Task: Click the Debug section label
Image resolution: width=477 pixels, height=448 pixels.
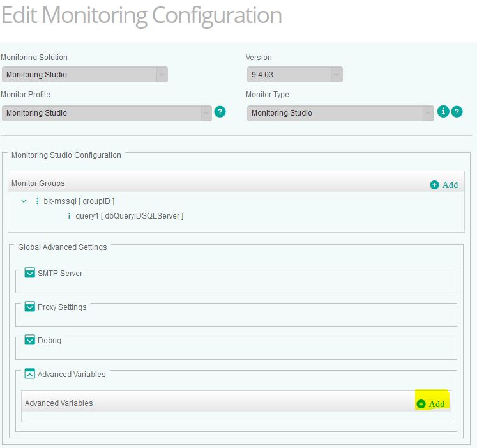Action: coord(49,340)
